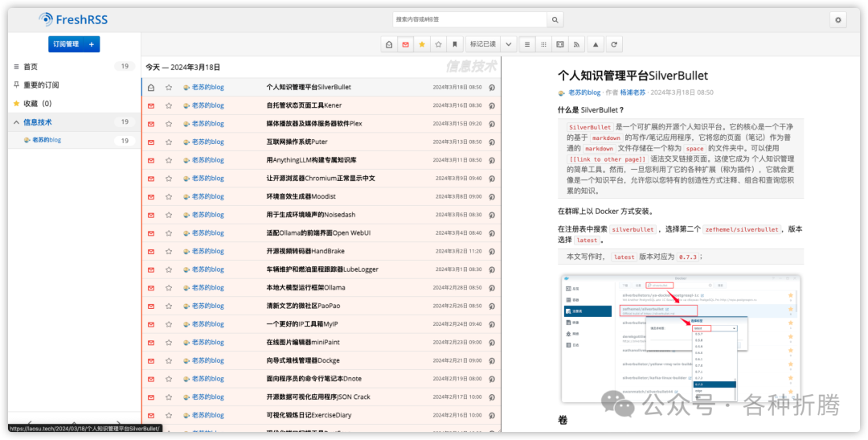
Task: Star the 个人知识管理平台SilverBullet article row
Action: tap(169, 88)
